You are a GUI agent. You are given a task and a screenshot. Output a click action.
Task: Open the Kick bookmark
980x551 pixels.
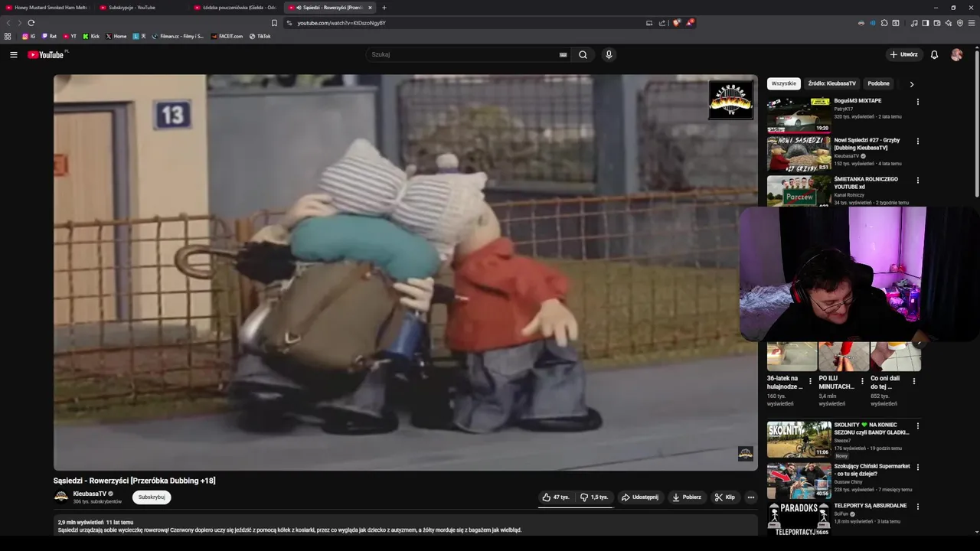(x=91, y=36)
